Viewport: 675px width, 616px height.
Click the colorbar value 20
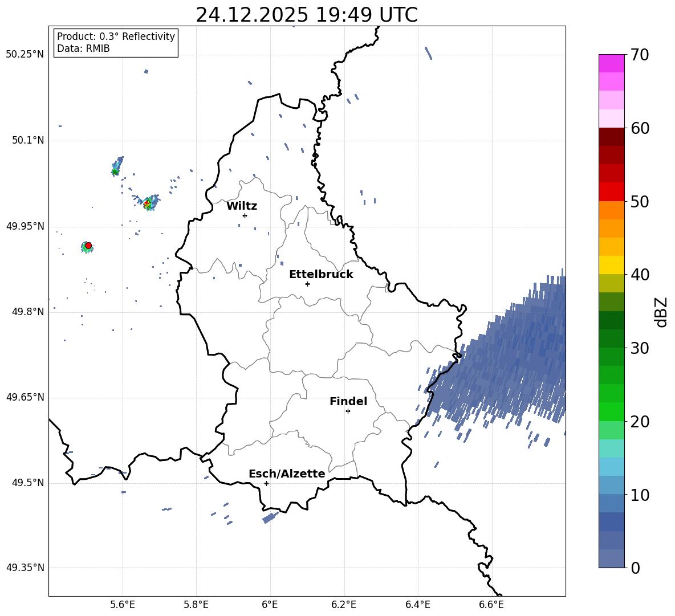[x=640, y=422]
